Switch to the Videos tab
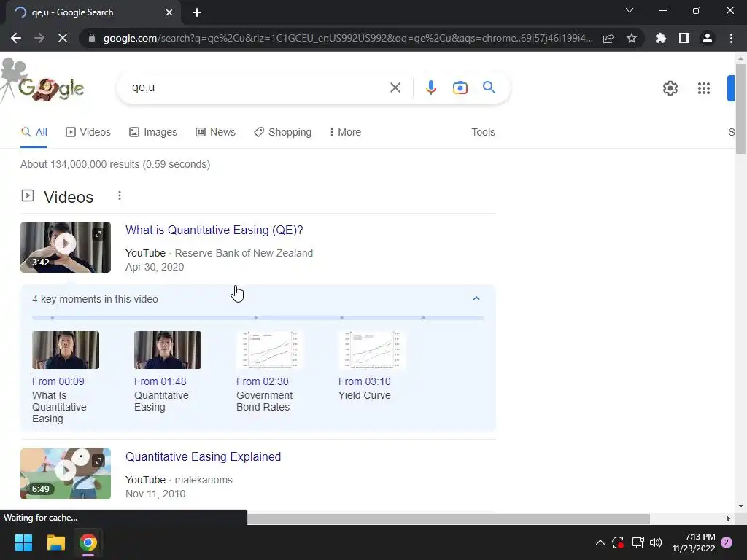 pos(88,132)
